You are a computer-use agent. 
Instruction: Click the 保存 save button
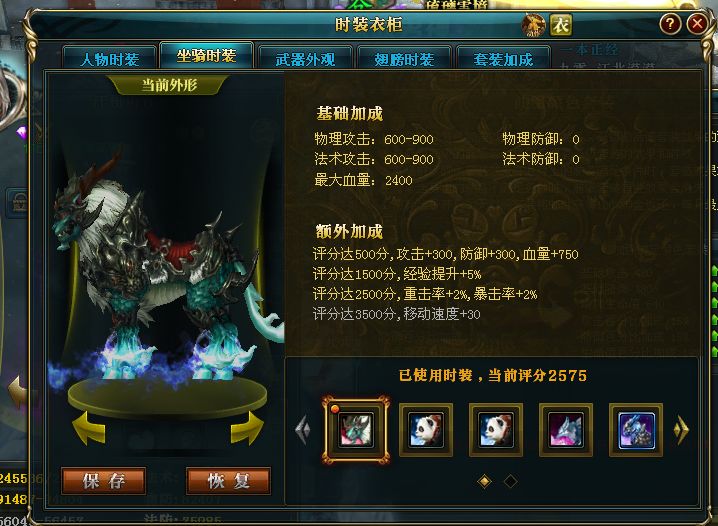point(103,481)
